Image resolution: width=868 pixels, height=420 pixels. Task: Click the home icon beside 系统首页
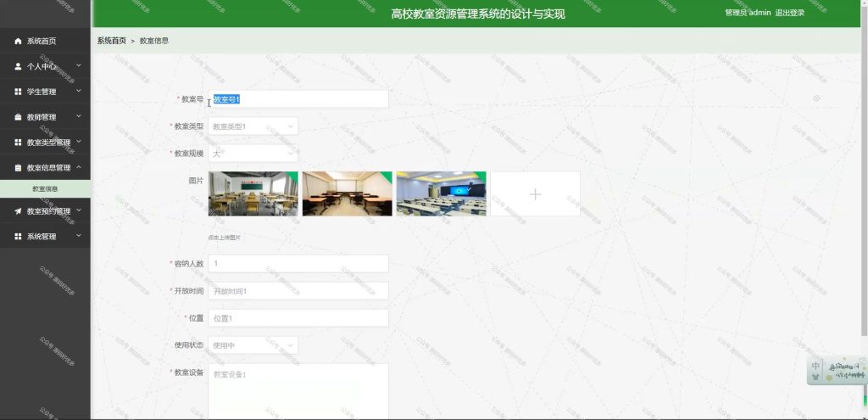(18, 41)
